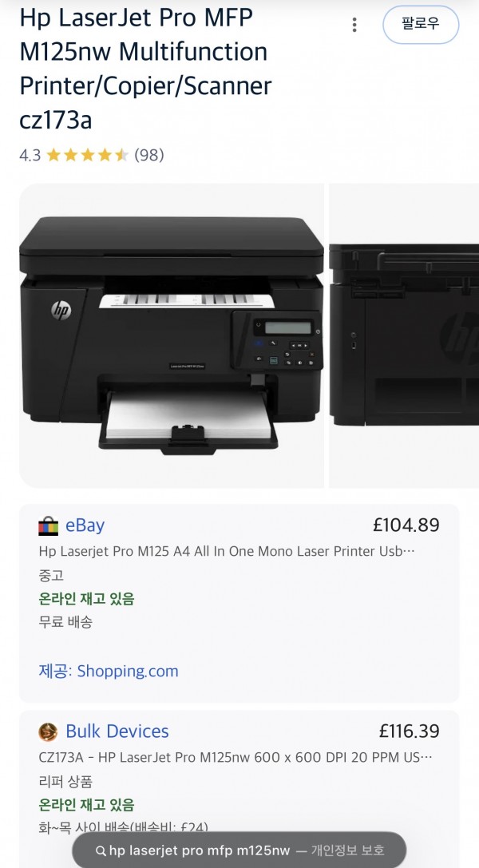Open the (98) reviews count

[149, 155]
